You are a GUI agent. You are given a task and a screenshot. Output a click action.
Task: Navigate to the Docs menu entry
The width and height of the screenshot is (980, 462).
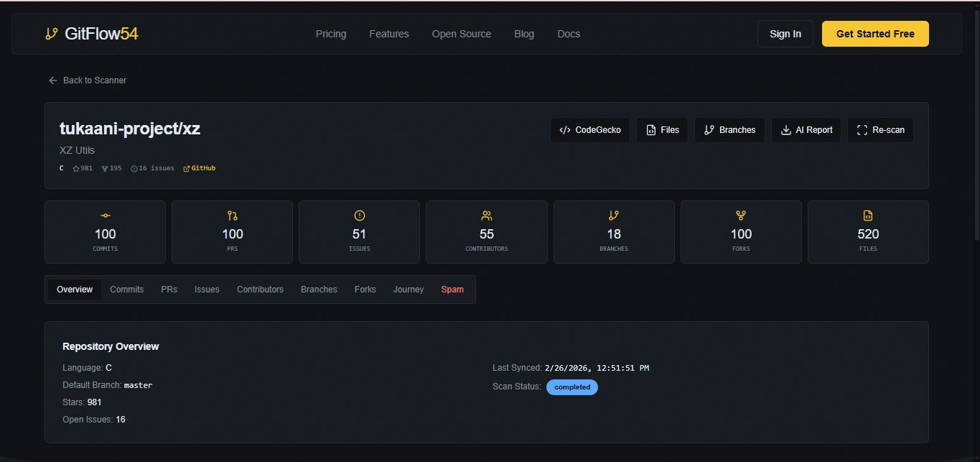tap(568, 34)
